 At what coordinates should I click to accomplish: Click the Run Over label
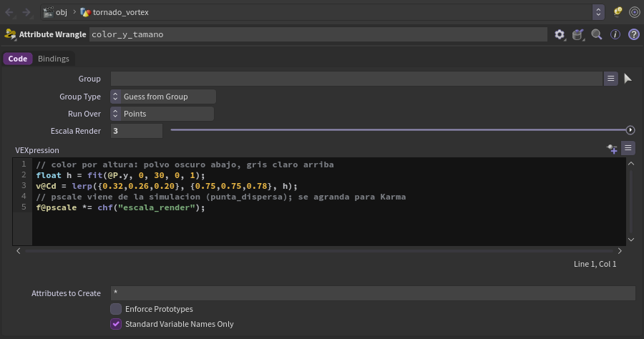(84, 114)
